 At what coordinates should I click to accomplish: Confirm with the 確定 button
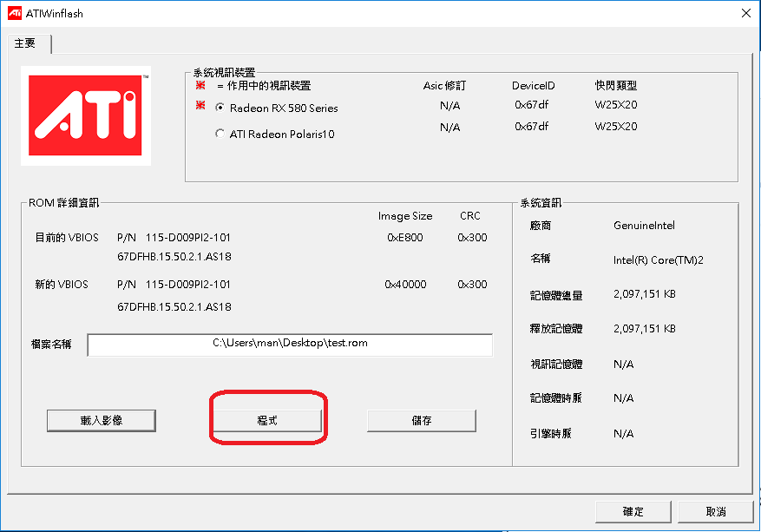click(633, 512)
